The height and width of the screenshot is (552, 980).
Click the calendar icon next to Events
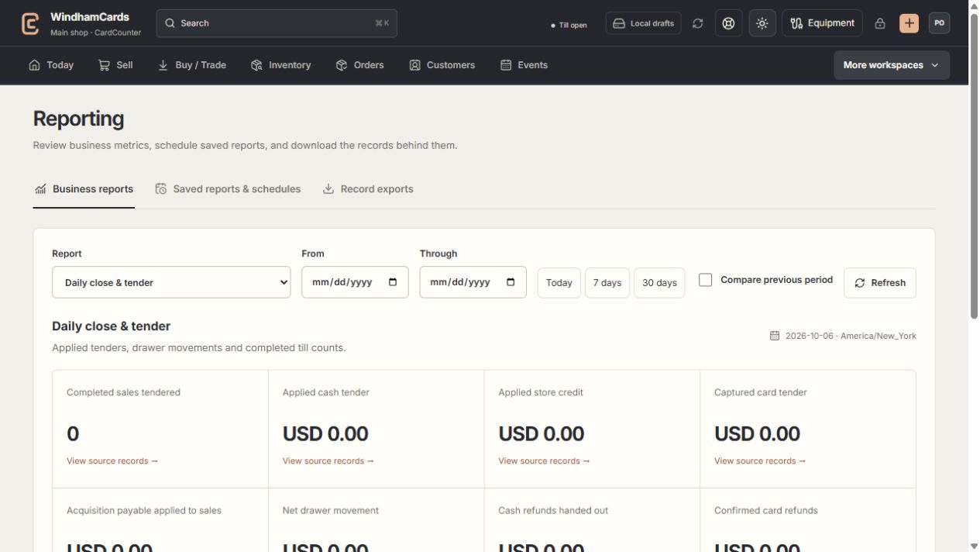pos(506,65)
